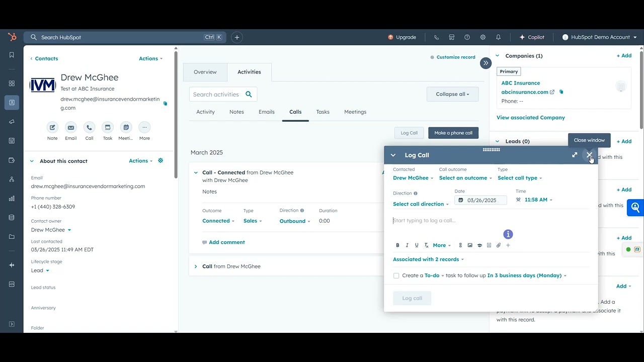This screenshot has height=362, width=644.
Task: Click the Meeting action icon
Action: (126, 128)
